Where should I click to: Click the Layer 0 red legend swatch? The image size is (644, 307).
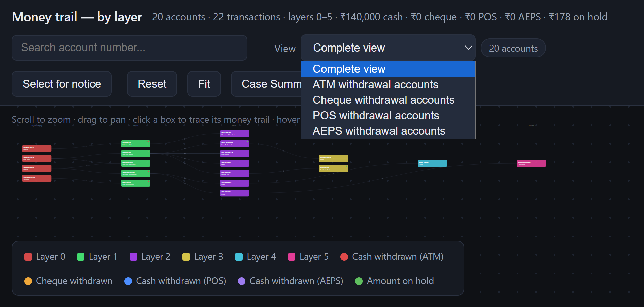[28, 257]
